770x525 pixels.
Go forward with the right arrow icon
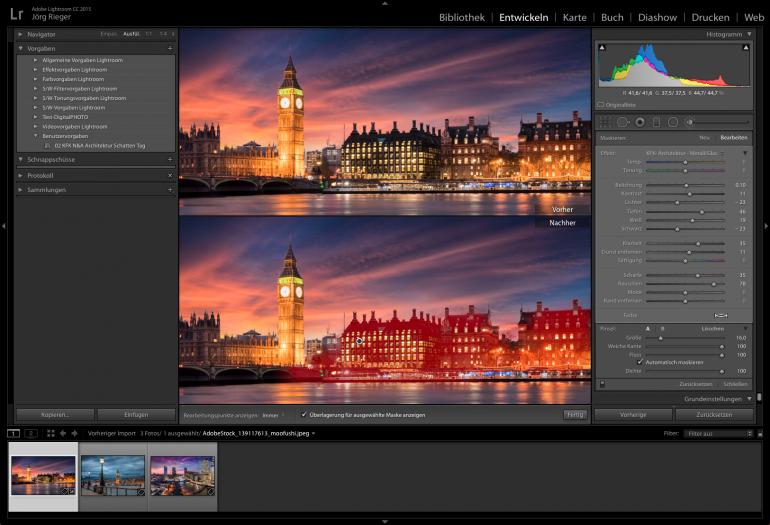coord(75,433)
